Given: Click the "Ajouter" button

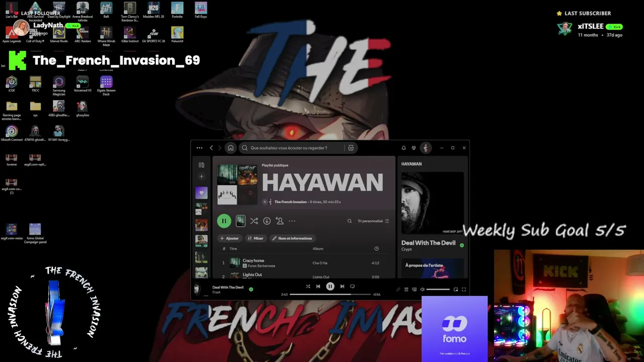Looking at the screenshot, I should (229, 238).
